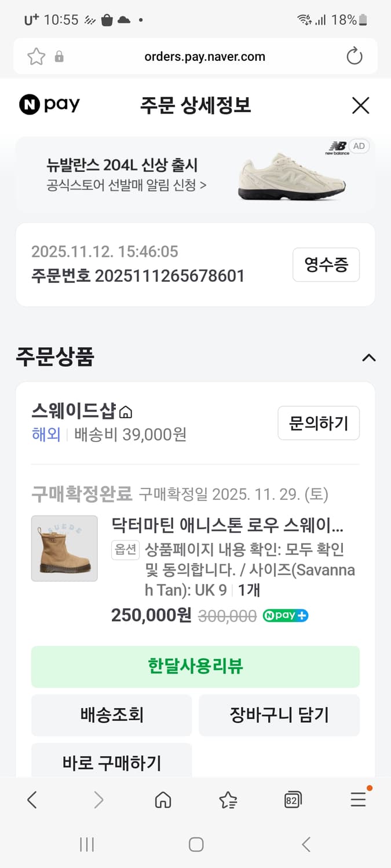391x868 pixels.
Task: Check shipping with the 배송조회 button
Action: 111,715
